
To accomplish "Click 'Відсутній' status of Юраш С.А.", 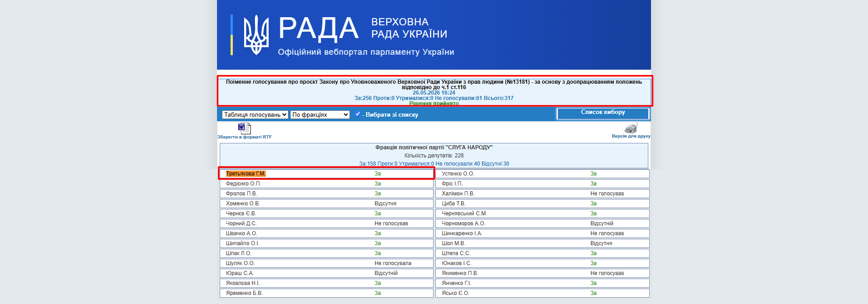I will 386,273.
